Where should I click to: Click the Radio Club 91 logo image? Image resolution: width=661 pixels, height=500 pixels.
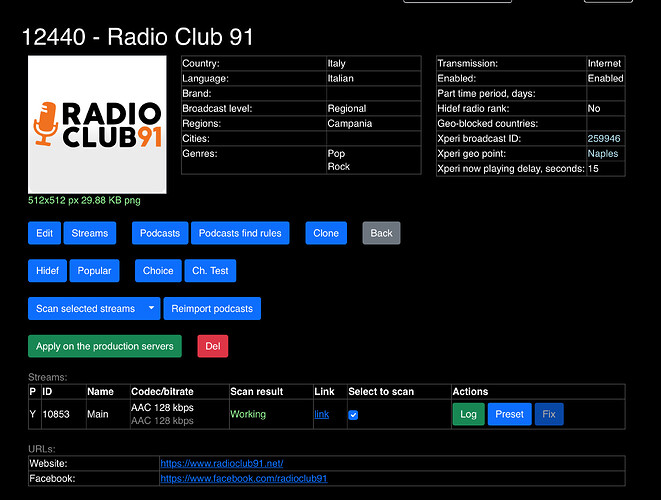tap(97, 125)
